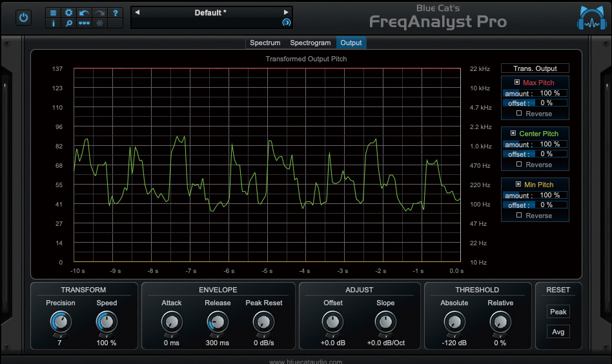Click the magnifier zoom icon
Viewport: 612px width, 364px height.
68,23
